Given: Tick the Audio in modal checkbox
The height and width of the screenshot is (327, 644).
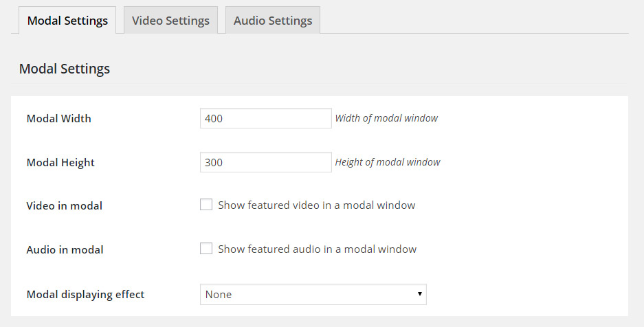Looking at the screenshot, I should click(x=206, y=249).
